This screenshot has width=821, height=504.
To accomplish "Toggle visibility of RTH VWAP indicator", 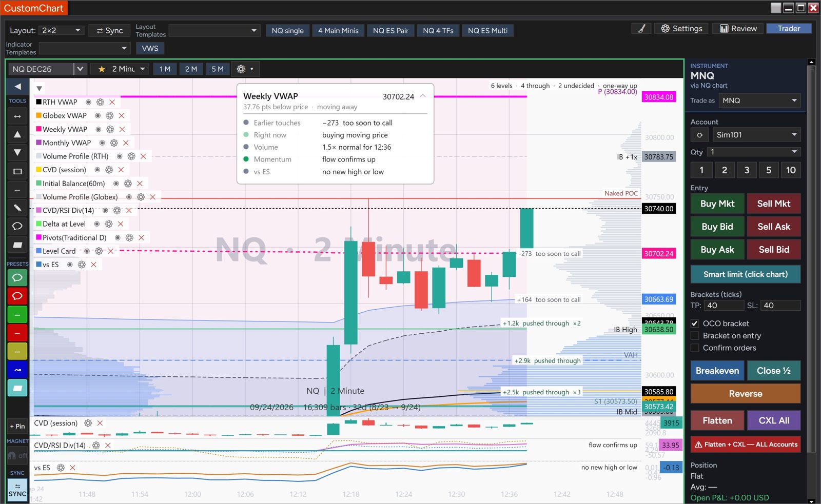I will point(88,102).
